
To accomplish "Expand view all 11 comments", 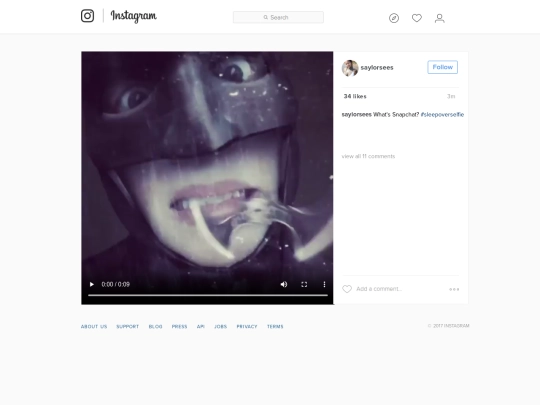I will tap(368, 156).
